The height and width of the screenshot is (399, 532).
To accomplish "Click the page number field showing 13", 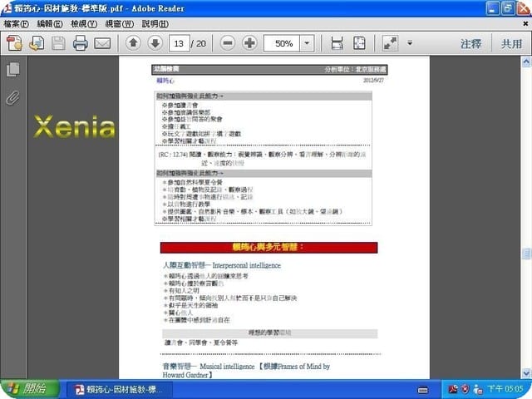I will pyautogui.click(x=180, y=43).
